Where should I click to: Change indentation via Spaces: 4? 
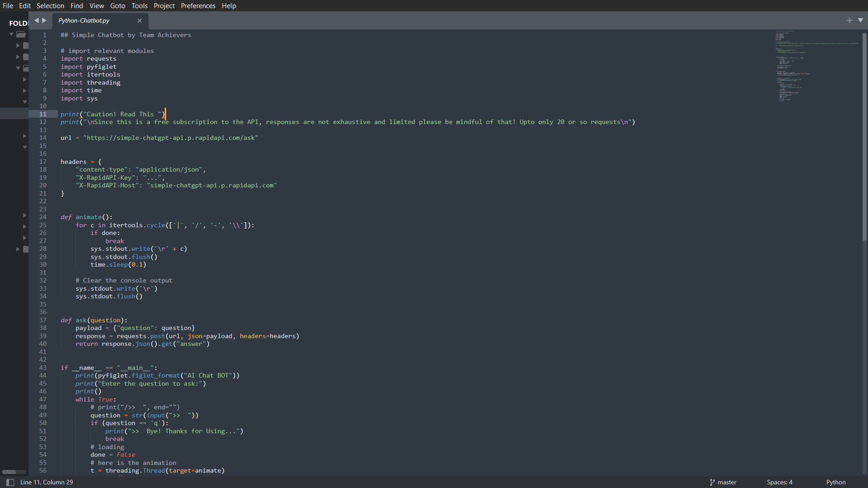point(779,482)
